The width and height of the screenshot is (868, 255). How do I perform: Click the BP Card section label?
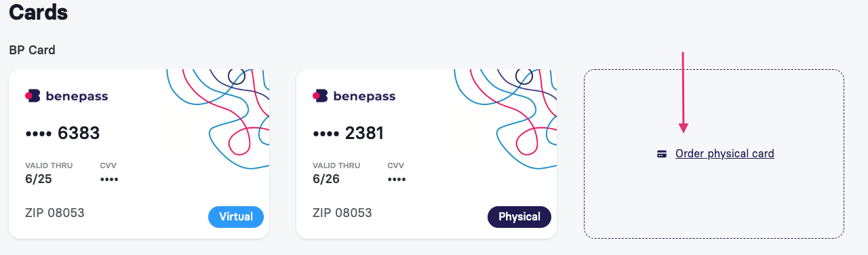tap(33, 50)
